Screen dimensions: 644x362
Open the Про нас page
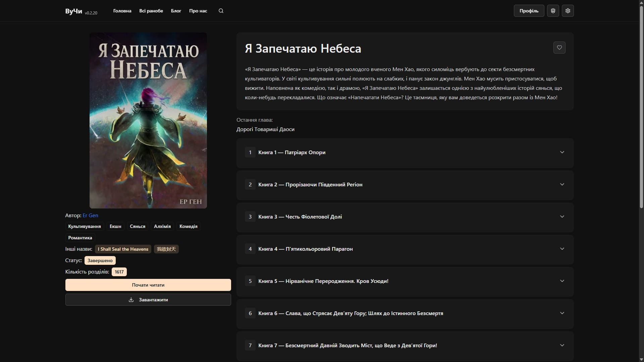[198, 11]
